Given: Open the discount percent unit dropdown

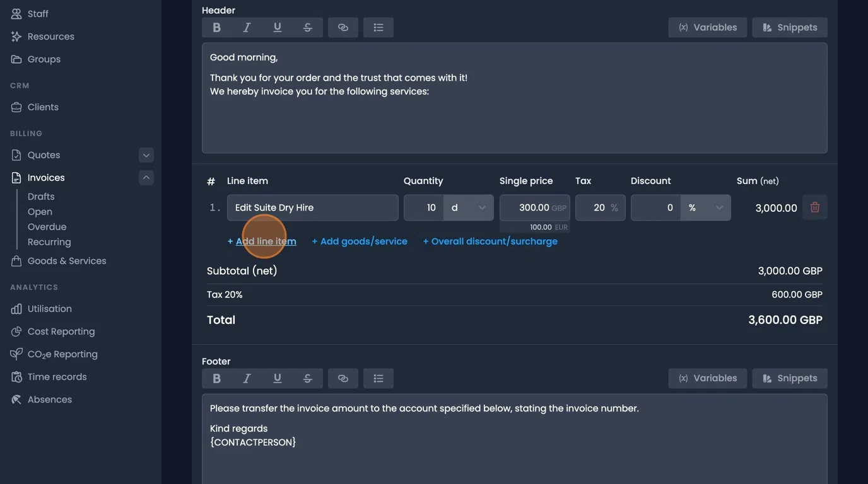Looking at the screenshot, I should pyautogui.click(x=706, y=207).
